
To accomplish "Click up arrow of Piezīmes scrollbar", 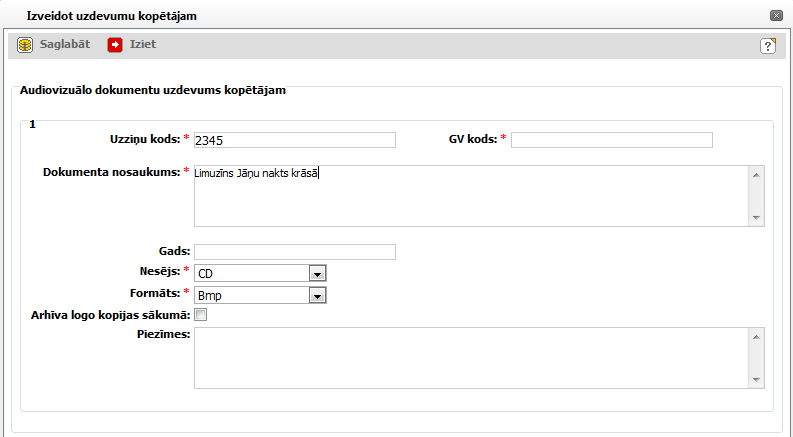I will click(x=756, y=336).
